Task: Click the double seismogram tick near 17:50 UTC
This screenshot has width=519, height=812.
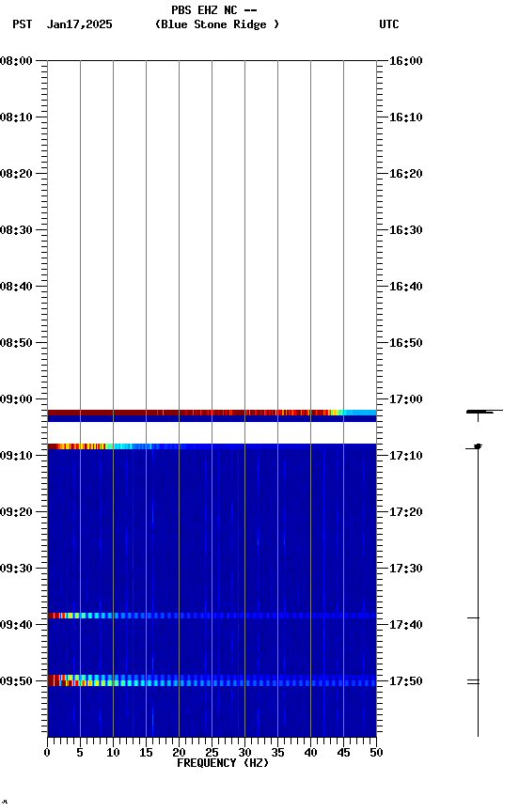Action: tap(474, 682)
